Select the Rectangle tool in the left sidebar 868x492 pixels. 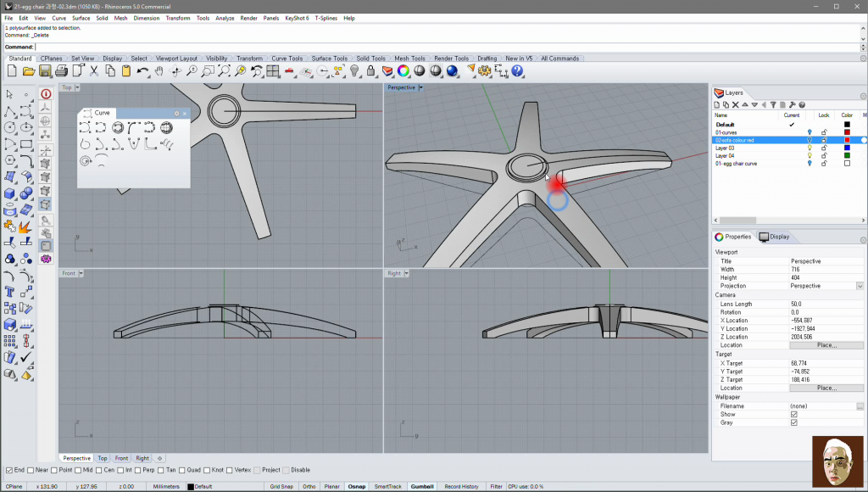coord(26,144)
